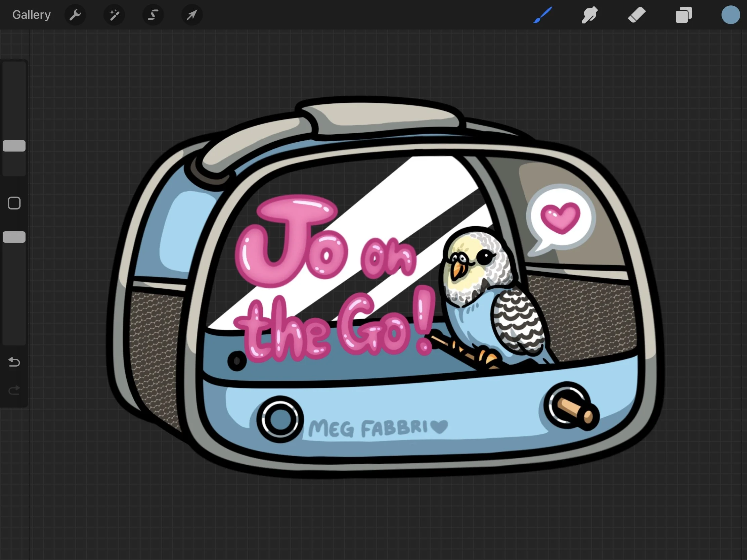Open the Gallery view
The height and width of the screenshot is (560, 747).
(32, 15)
